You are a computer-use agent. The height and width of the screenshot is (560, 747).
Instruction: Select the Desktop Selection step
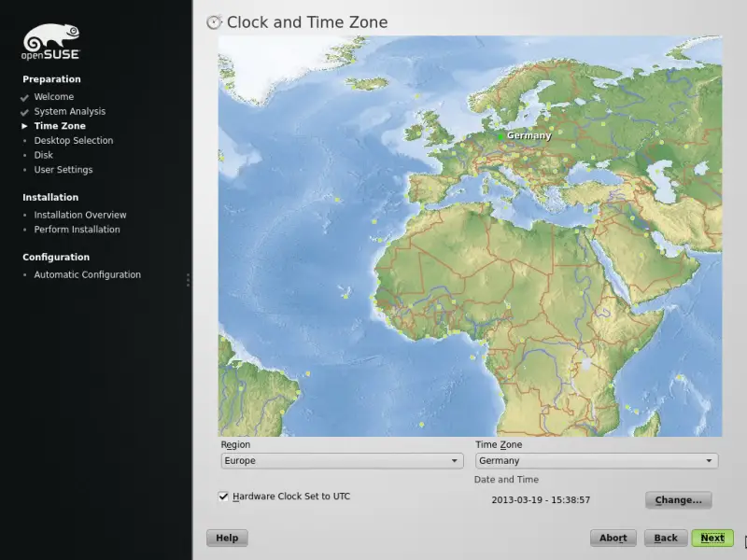[x=74, y=141]
